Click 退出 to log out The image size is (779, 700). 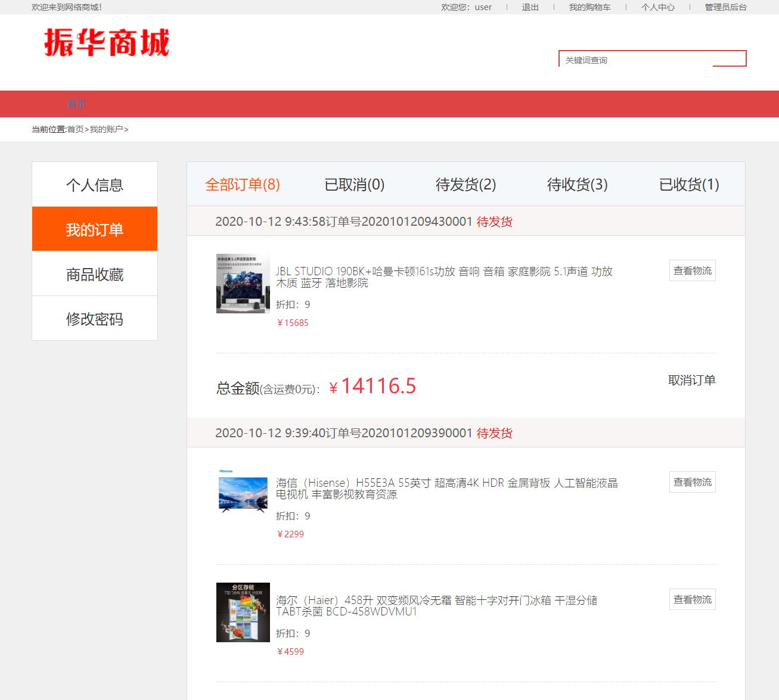(530, 7)
